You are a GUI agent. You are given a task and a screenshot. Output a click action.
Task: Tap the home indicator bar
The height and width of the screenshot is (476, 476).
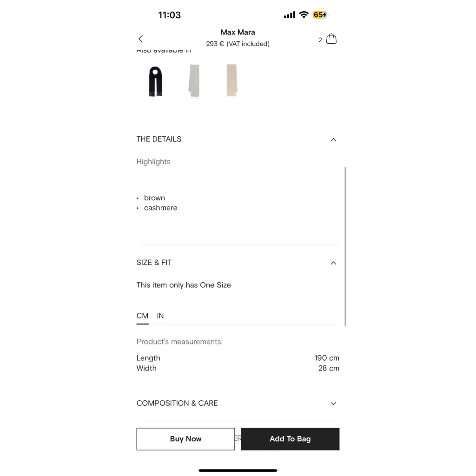point(238,470)
